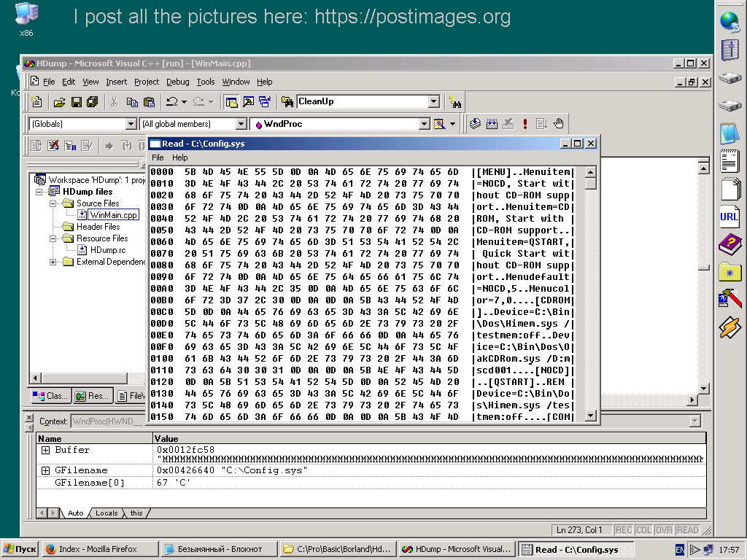Select WinMain.cpp in the file tree
Viewport: 747px width, 560px height.
click(113, 215)
